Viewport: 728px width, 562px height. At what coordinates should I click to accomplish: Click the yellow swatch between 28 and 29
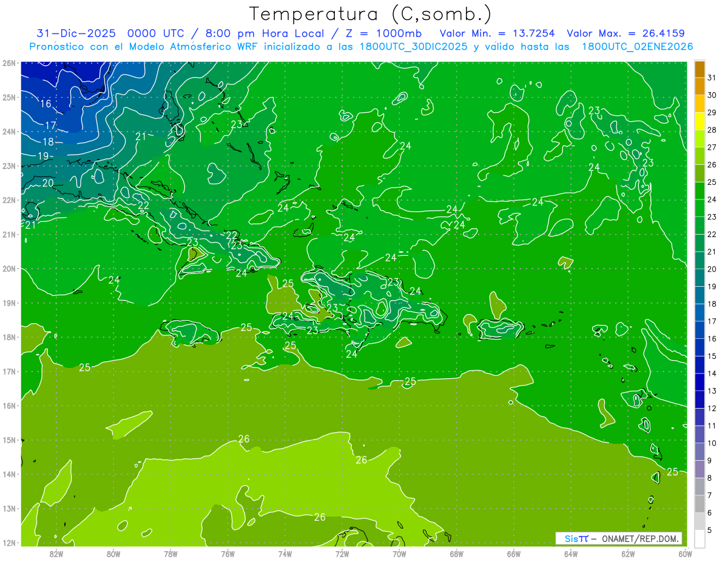699,121
